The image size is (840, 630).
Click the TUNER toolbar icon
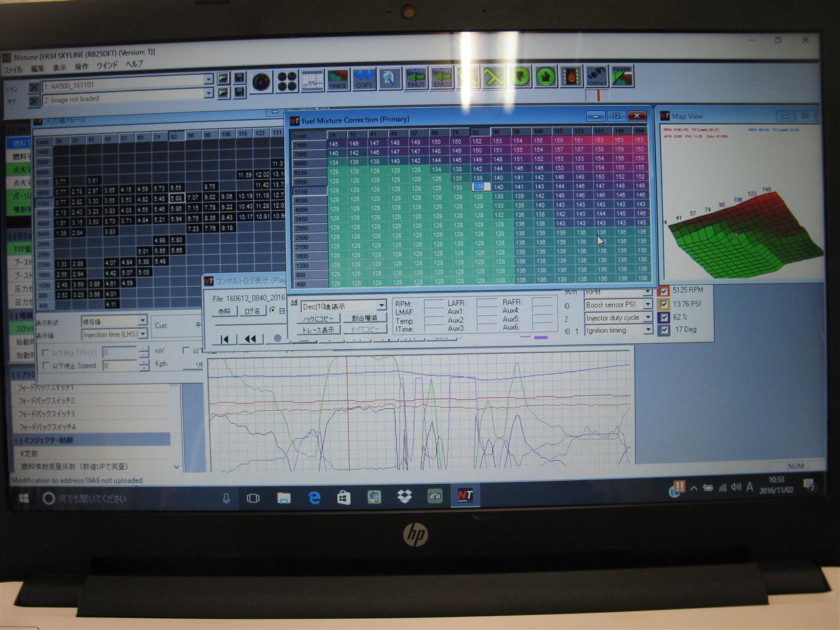622,76
